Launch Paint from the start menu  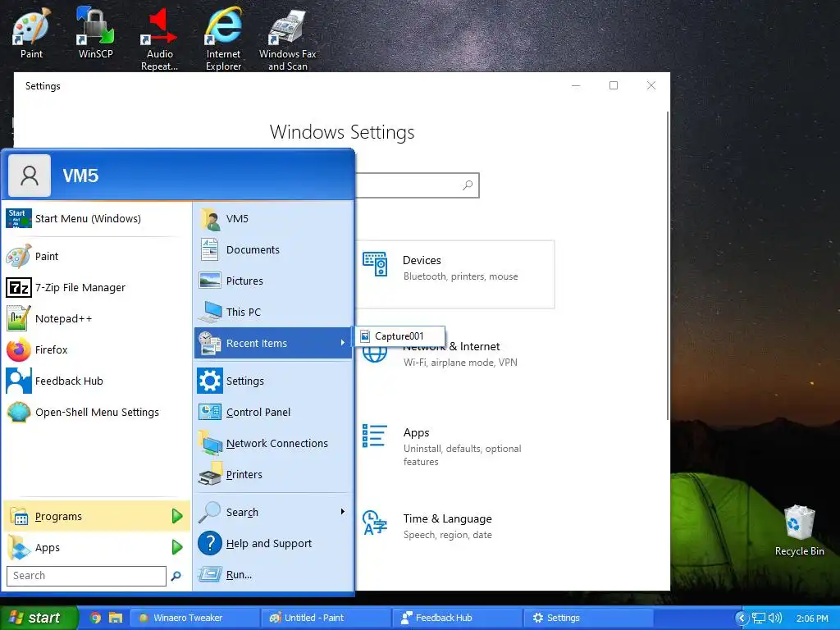[x=97, y=256]
